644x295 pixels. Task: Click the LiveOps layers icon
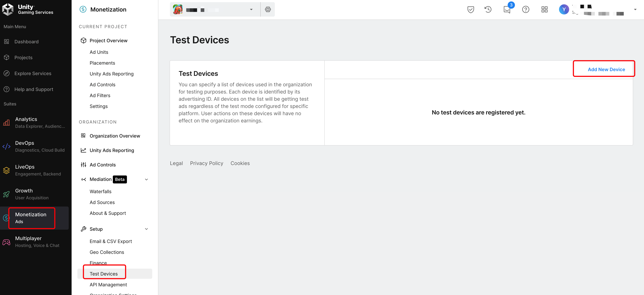click(x=7, y=170)
